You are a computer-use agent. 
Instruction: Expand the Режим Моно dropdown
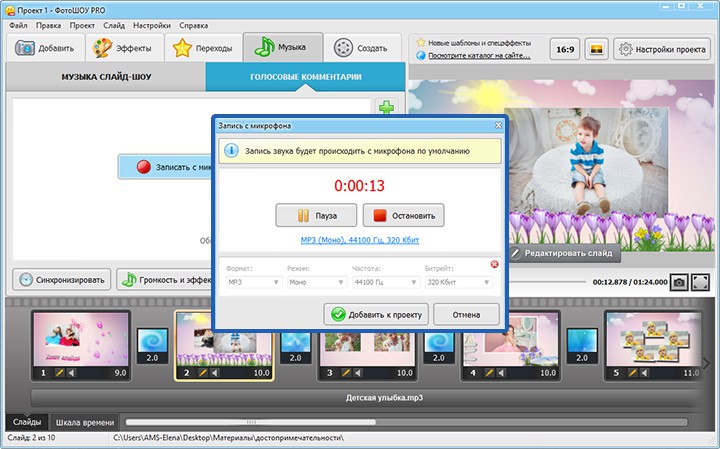click(x=315, y=283)
